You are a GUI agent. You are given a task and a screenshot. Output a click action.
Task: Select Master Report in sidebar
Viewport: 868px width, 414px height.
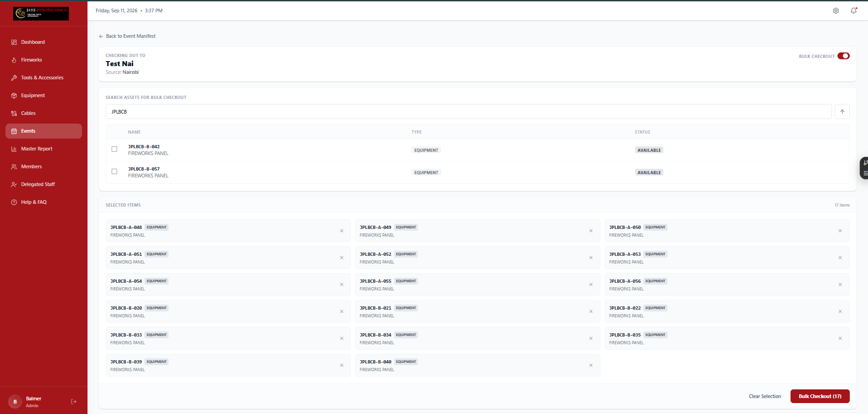[44, 149]
